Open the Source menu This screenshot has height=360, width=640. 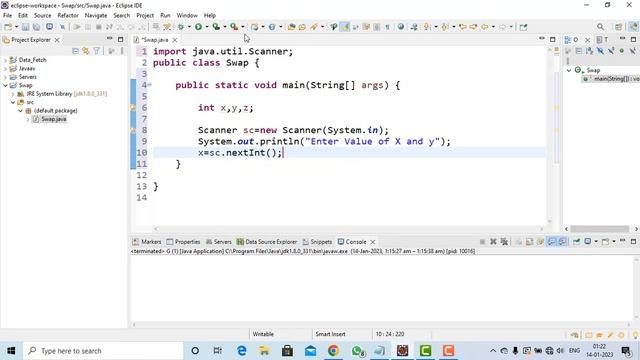(x=42, y=15)
